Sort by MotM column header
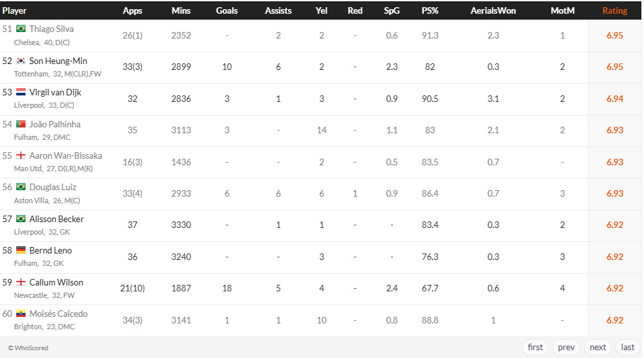 [x=562, y=10]
